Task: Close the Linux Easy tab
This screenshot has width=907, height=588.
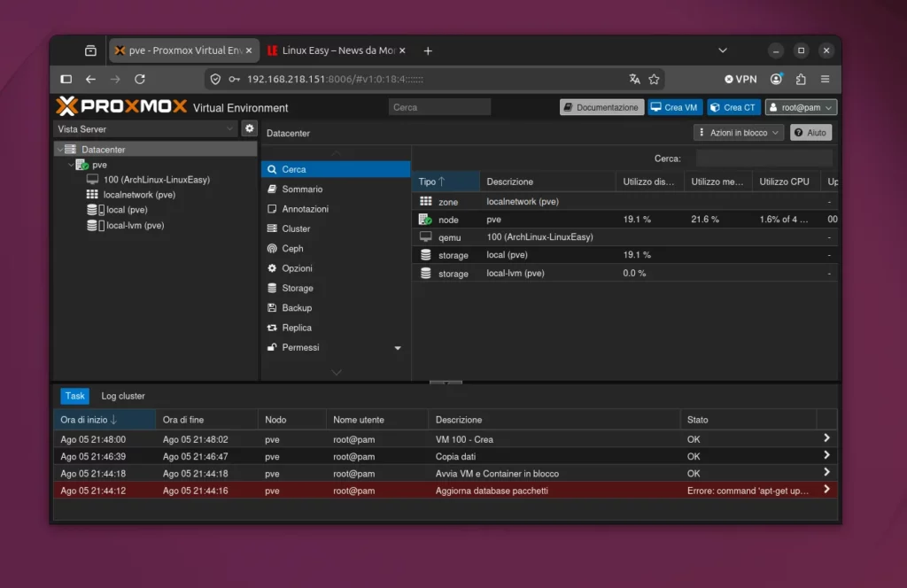Action: (403, 50)
